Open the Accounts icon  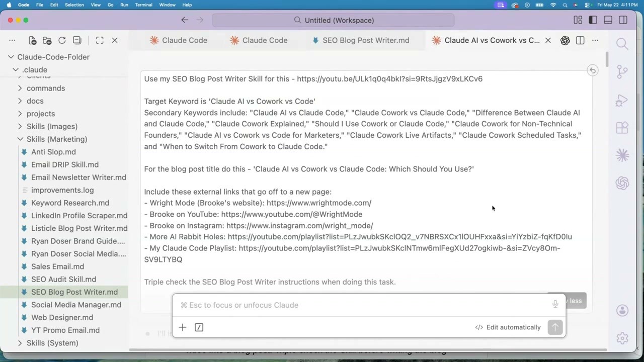(622, 311)
